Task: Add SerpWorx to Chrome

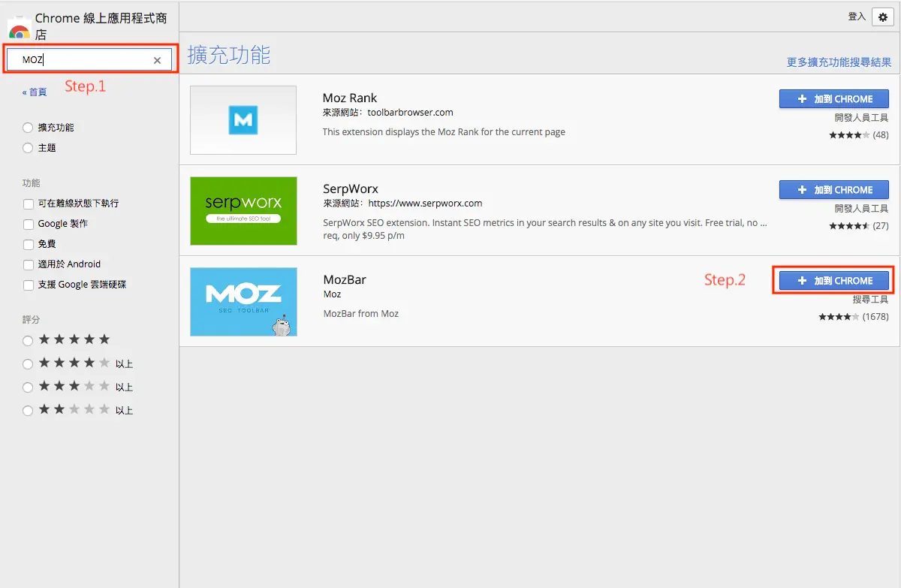Action: [x=834, y=190]
